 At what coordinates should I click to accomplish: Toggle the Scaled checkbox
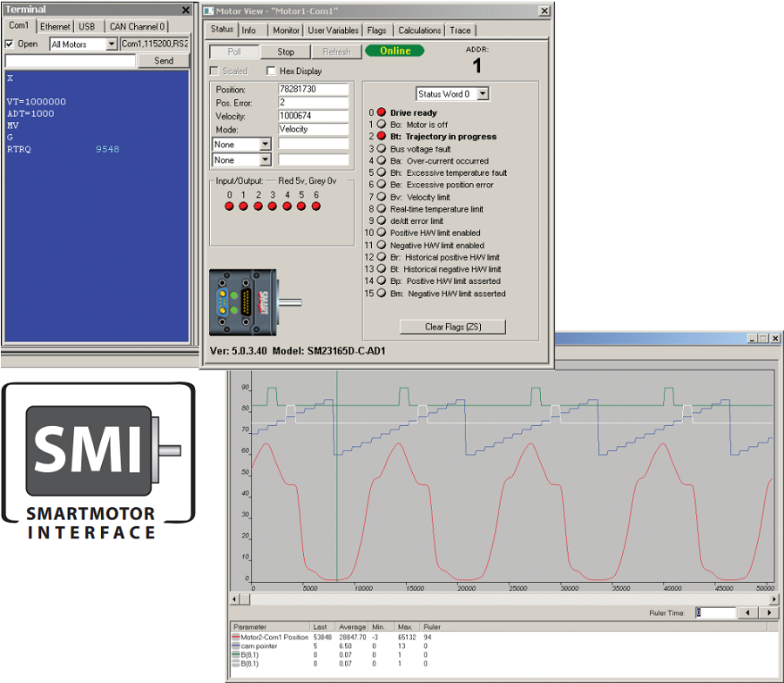(x=214, y=71)
